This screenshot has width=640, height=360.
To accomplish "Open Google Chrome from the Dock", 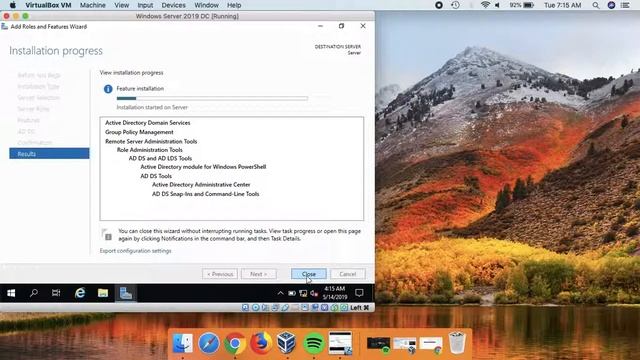I will click(235, 343).
